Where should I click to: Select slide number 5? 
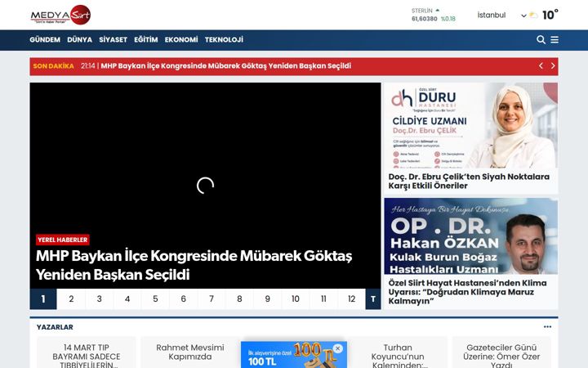(155, 299)
